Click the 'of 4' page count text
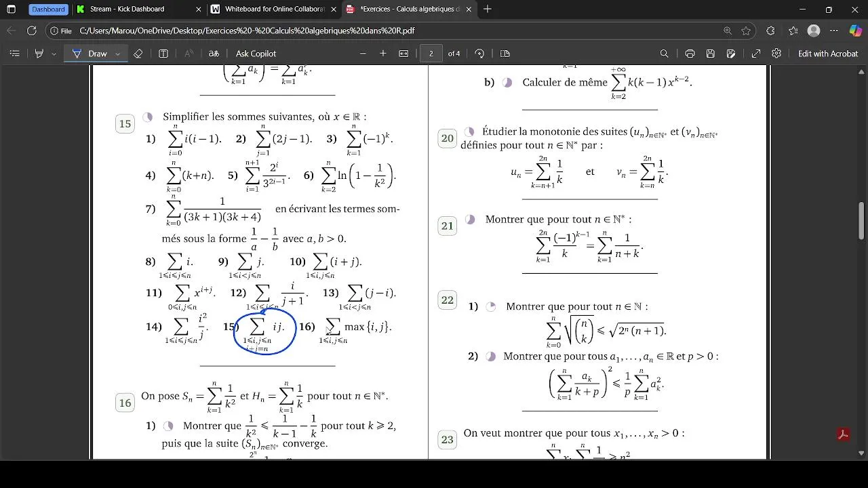This screenshot has height=488, width=868. point(454,54)
